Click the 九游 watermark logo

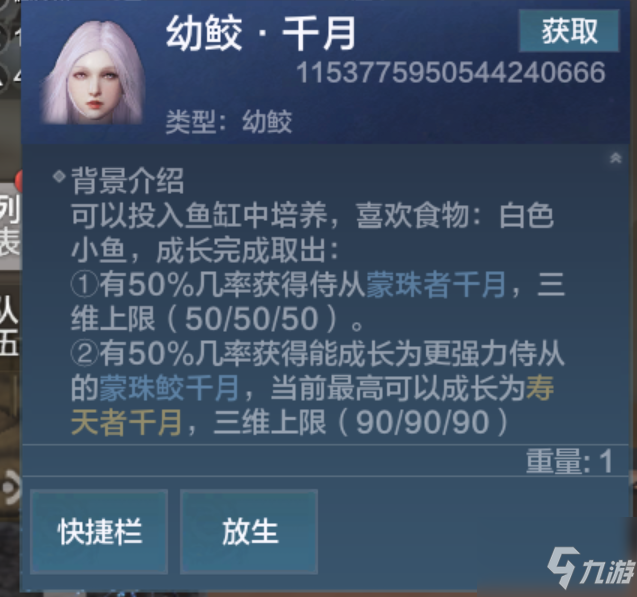coord(591,568)
